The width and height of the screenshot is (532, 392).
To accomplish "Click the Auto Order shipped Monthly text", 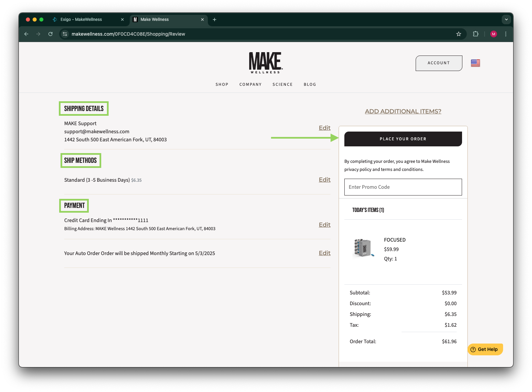I will (140, 253).
